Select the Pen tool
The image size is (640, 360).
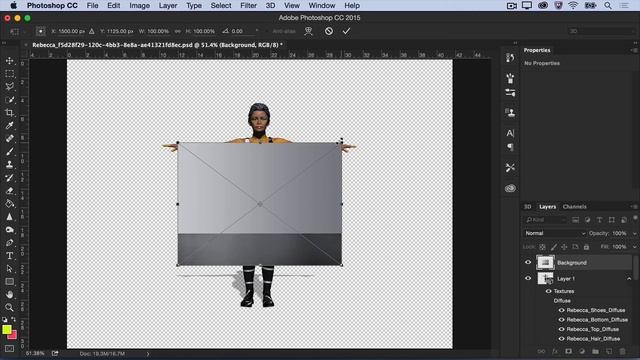9,243
